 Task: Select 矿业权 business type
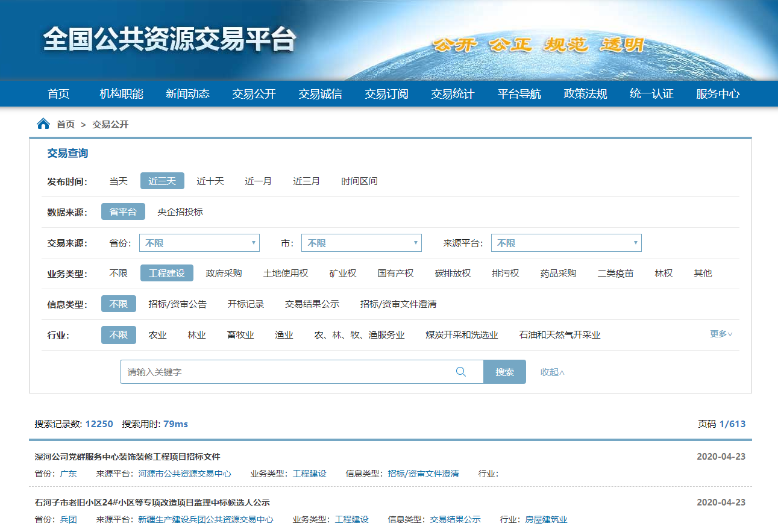tap(343, 274)
